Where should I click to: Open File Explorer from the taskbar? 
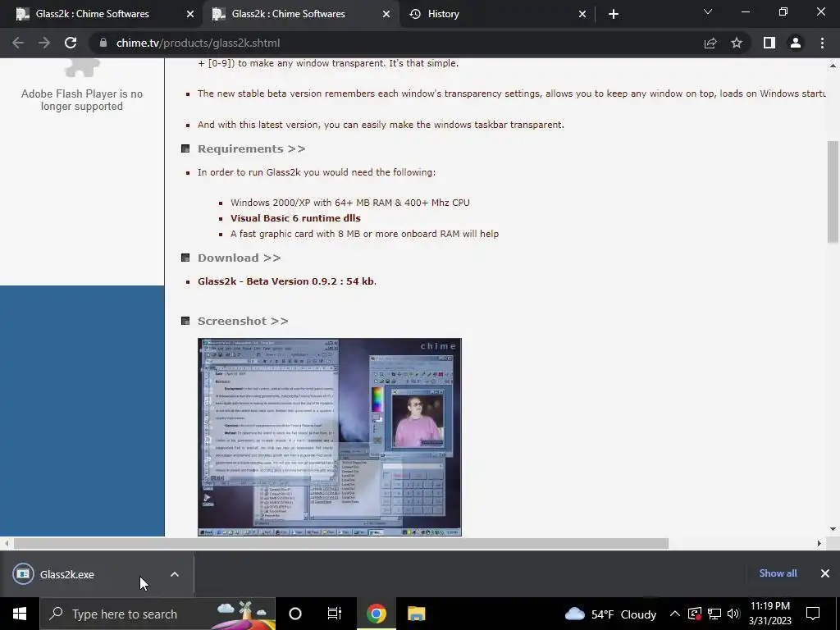click(x=416, y=614)
